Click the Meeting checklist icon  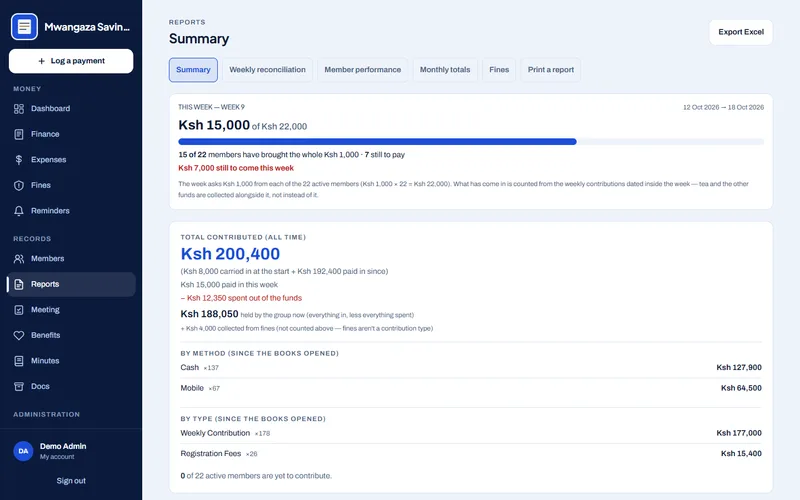click(x=19, y=310)
